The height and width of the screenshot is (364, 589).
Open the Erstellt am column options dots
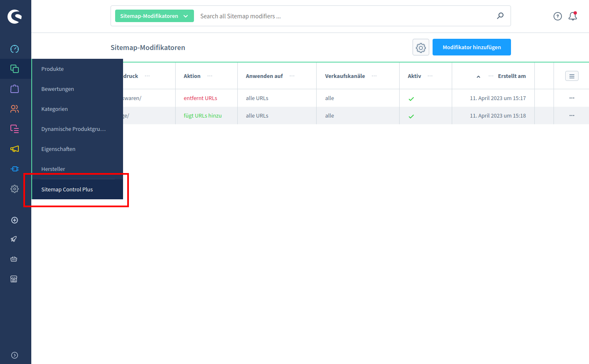[491, 76]
